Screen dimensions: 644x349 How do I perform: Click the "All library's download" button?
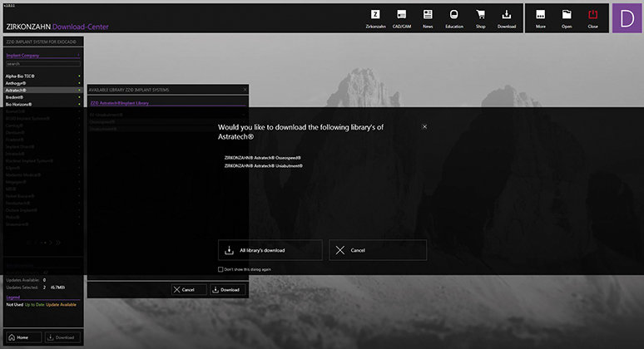[x=270, y=249]
